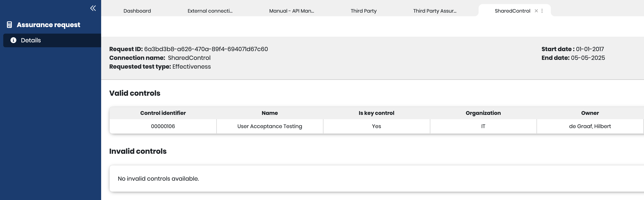Click the Organization column header

point(483,113)
